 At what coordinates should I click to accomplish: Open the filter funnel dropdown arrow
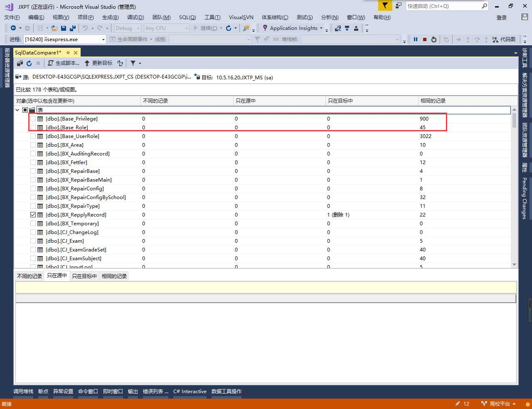point(140,63)
